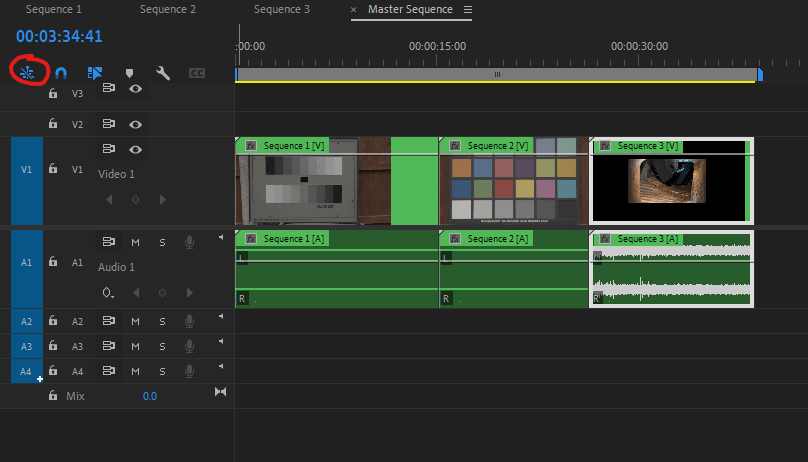Screen dimensions: 808x462
Task: Go to next keyframe on Video 1
Action: tap(163, 199)
